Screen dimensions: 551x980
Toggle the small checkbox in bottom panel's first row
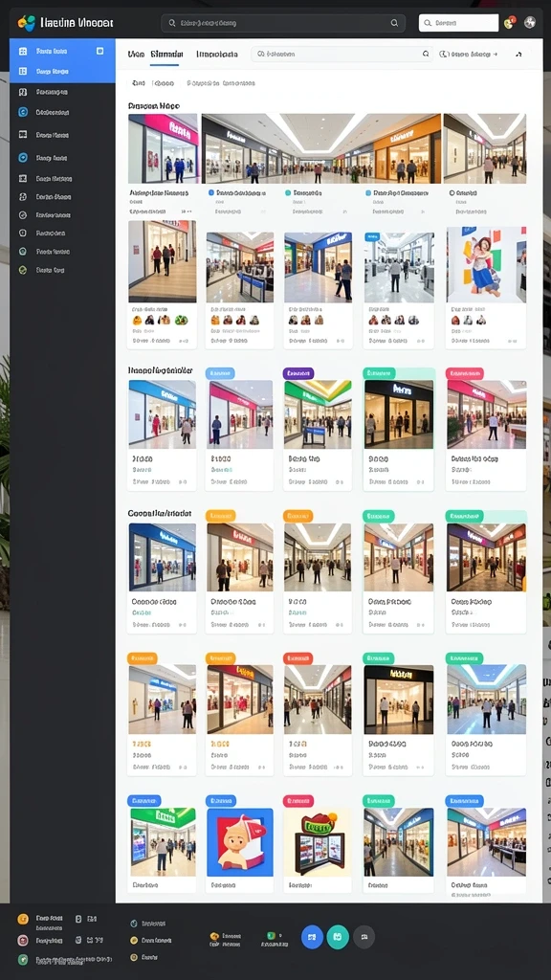pyautogui.click(x=78, y=919)
